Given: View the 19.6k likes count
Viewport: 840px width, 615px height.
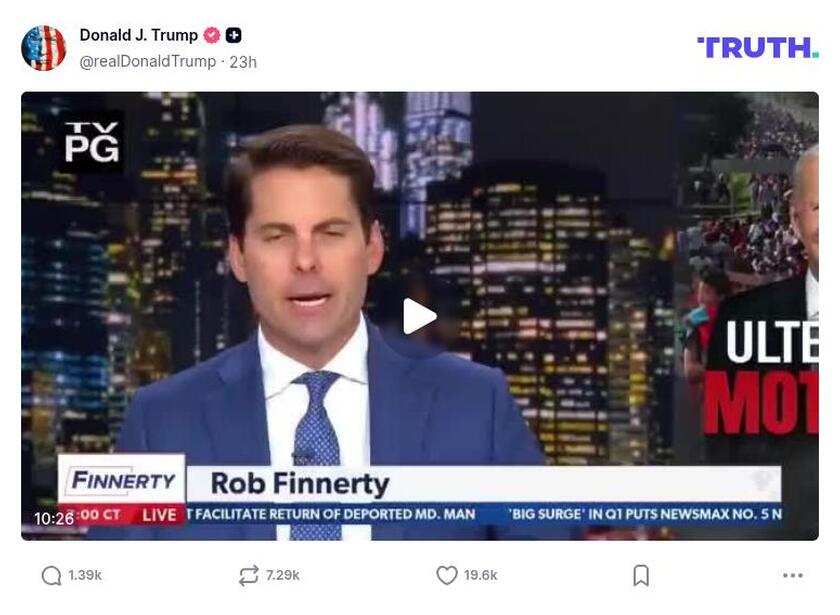Looking at the screenshot, I should [x=481, y=575].
